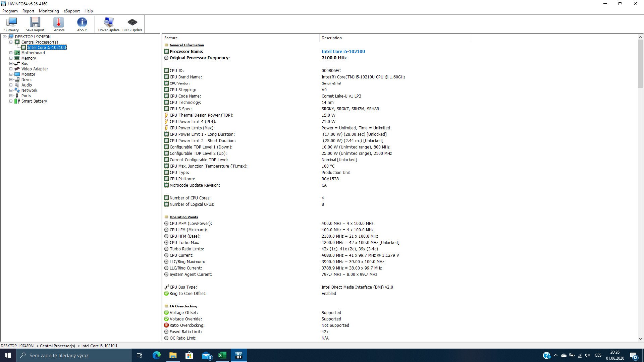Click the Description column header
Image resolution: width=644 pixels, height=362 pixels.
click(394, 38)
